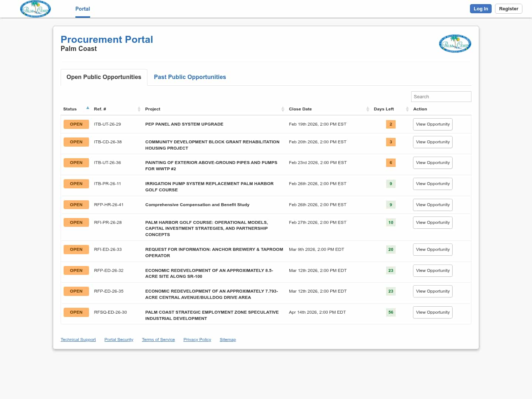Viewport: 532px width, 399px height.
Task: Click the Search input field
Action: 441,97
